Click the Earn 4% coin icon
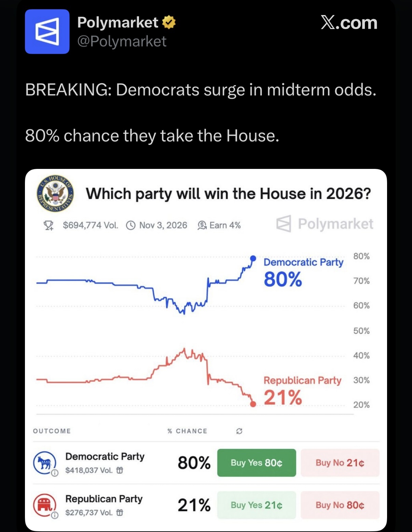 coord(202,225)
